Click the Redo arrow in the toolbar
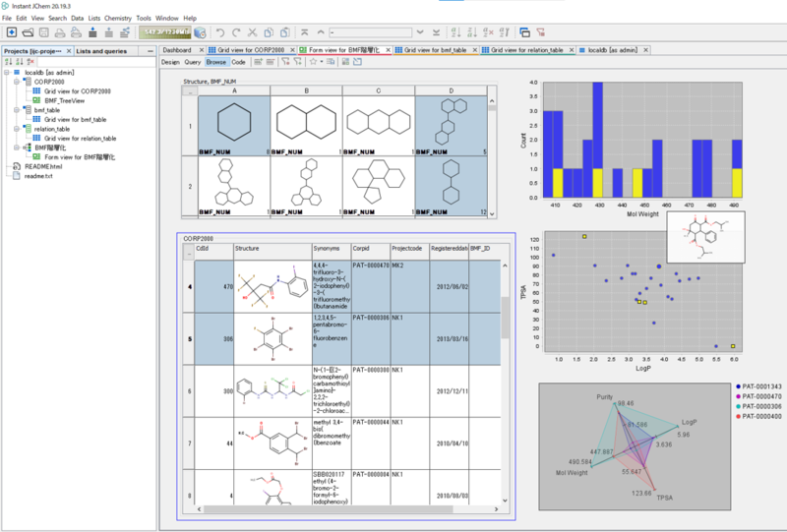The image size is (787, 532). pyautogui.click(x=235, y=32)
